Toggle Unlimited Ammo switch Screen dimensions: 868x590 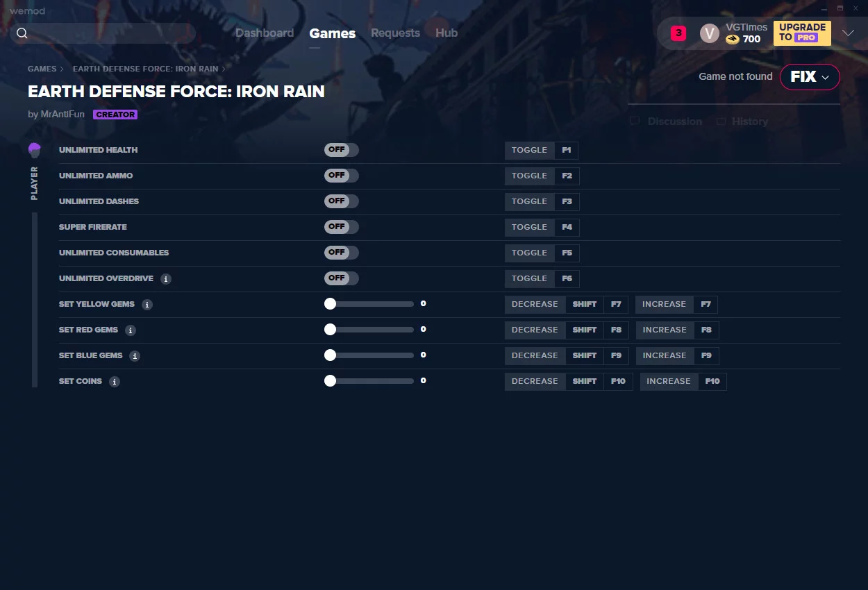tap(342, 176)
